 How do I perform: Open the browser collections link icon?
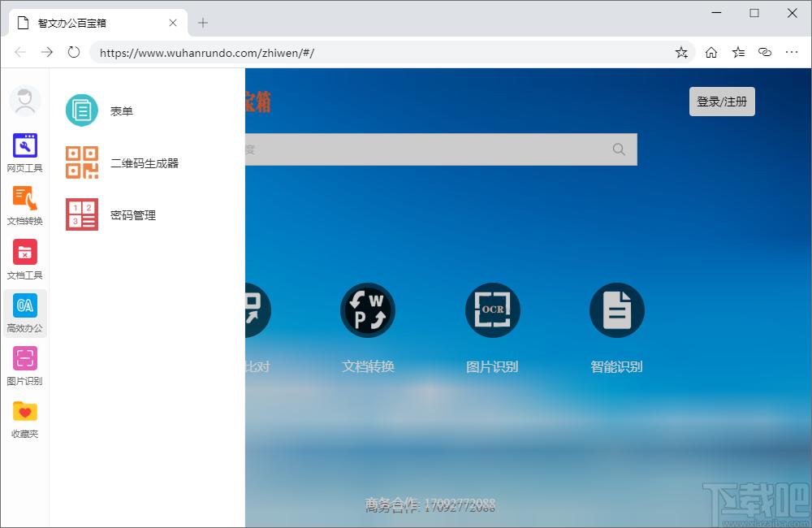click(765, 52)
